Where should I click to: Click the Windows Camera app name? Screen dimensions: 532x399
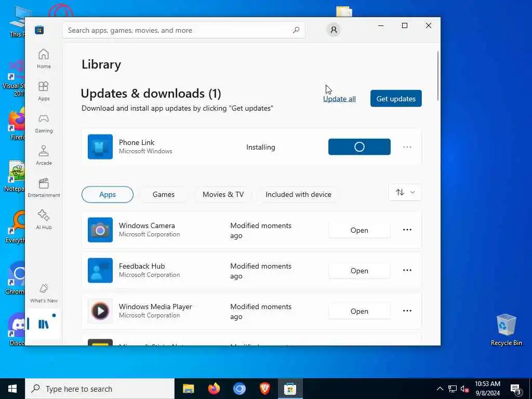coord(147,225)
